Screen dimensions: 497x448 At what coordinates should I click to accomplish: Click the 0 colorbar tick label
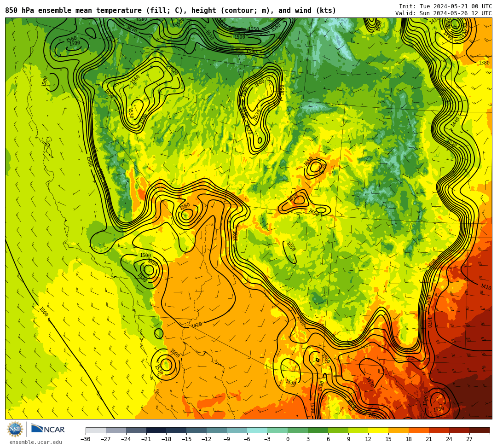(288, 439)
